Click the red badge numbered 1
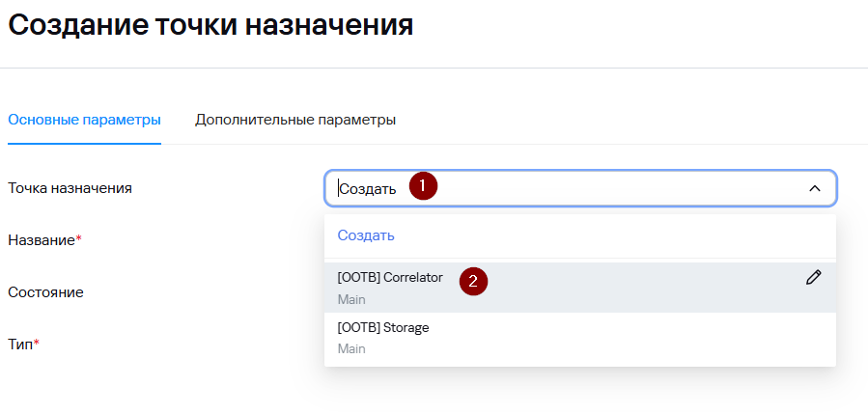 tap(423, 186)
